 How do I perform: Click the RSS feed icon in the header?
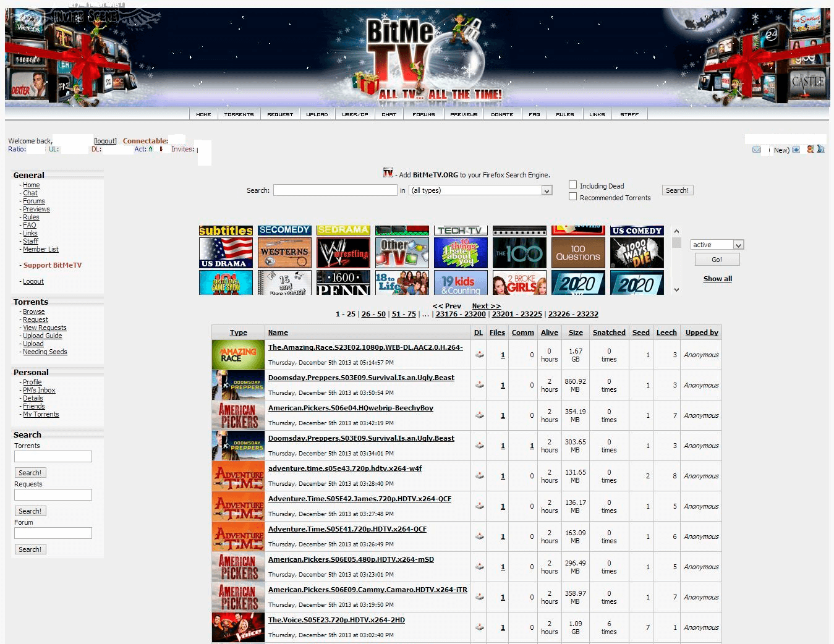click(x=821, y=149)
